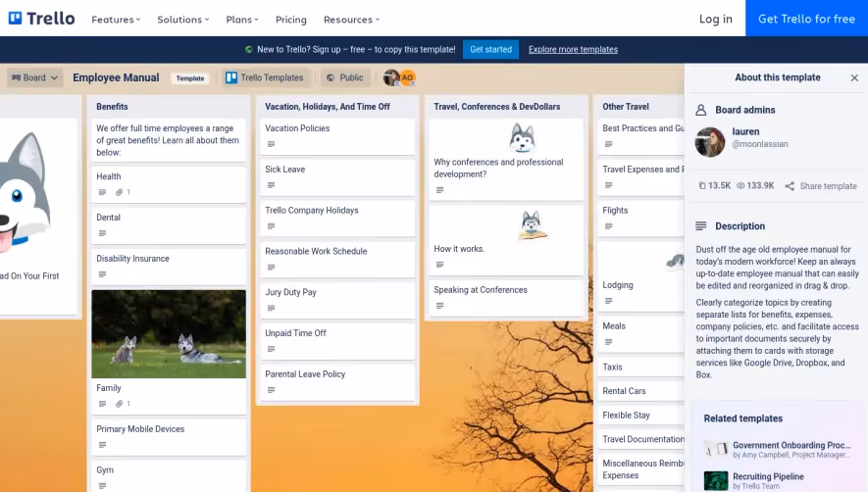Close the About this template panel
Image resolution: width=868 pixels, height=492 pixels.
tap(854, 77)
